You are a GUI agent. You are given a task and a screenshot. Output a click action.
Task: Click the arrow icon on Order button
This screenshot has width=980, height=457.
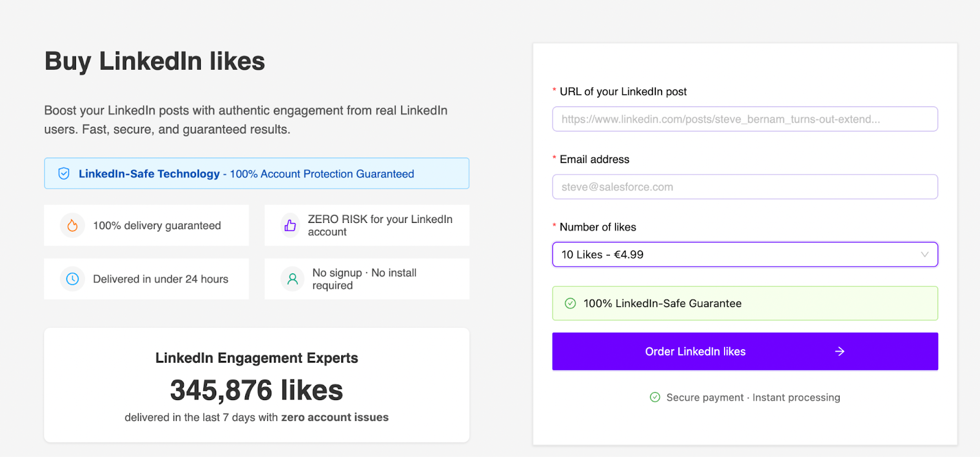(x=840, y=351)
